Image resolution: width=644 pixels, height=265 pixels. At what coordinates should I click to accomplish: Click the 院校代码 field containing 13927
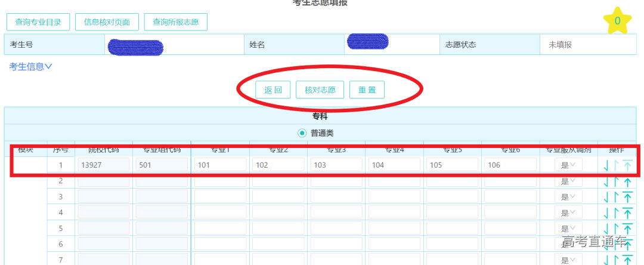pyautogui.click(x=103, y=165)
